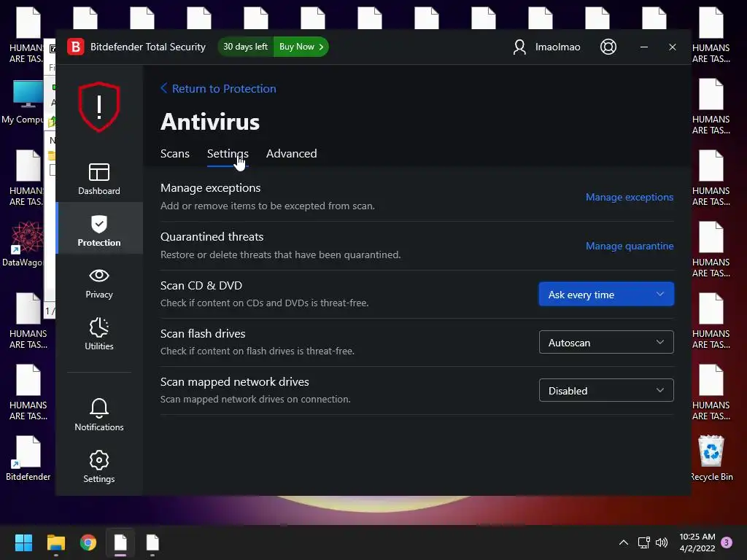Click the Buy Now button
This screenshot has height=560, width=747.
coord(301,47)
